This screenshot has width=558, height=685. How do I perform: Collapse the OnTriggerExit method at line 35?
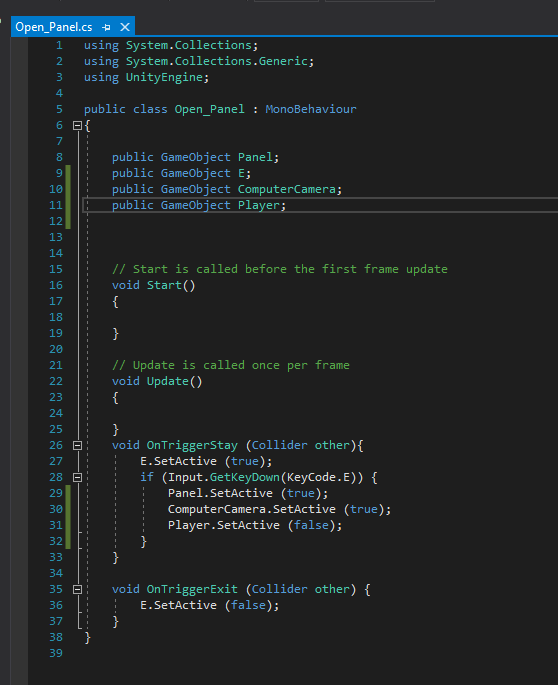(x=77, y=590)
